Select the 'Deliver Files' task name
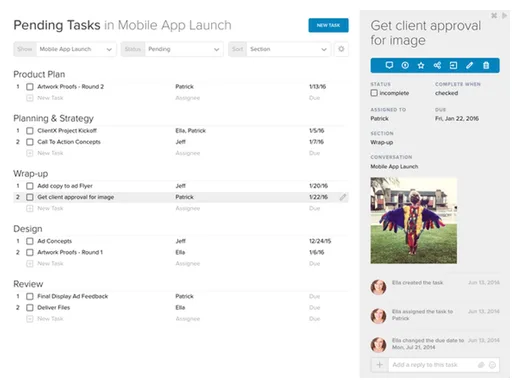This screenshot has width=520, height=388. coord(53,308)
